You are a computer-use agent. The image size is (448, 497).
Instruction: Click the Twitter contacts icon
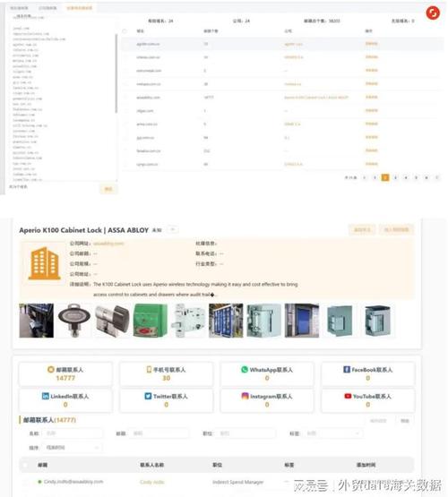(148, 396)
